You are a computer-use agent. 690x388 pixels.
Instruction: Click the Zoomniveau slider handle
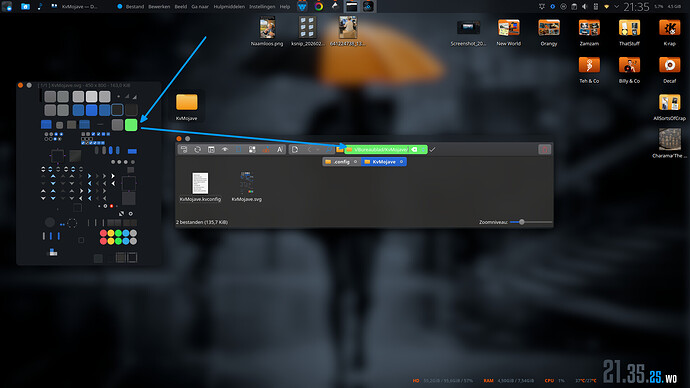pos(521,222)
